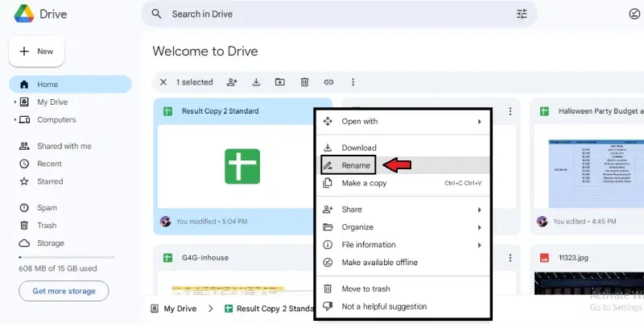644x324 pixels.
Task: Expand Open with submenu
Action: pyautogui.click(x=403, y=122)
